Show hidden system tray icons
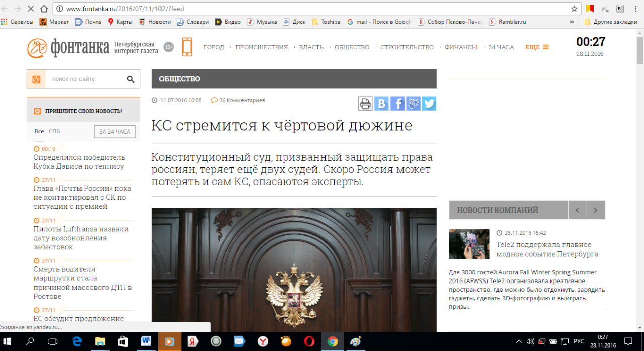 pos(519,341)
